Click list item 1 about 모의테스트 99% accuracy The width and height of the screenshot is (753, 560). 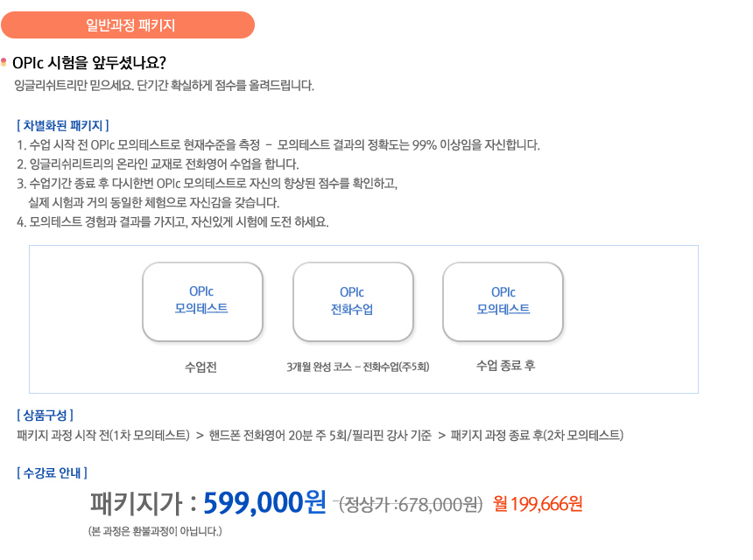click(x=278, y=145)
